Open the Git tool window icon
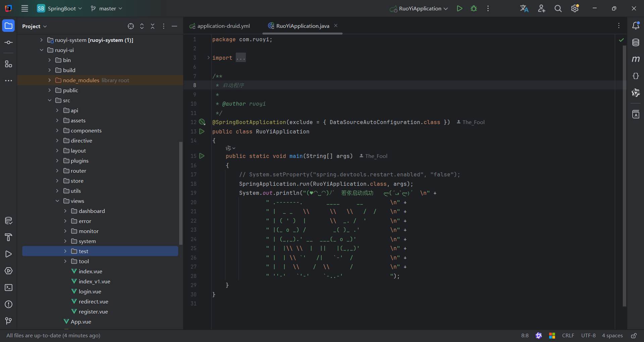The image size is (644, 342). pos(8,321)
